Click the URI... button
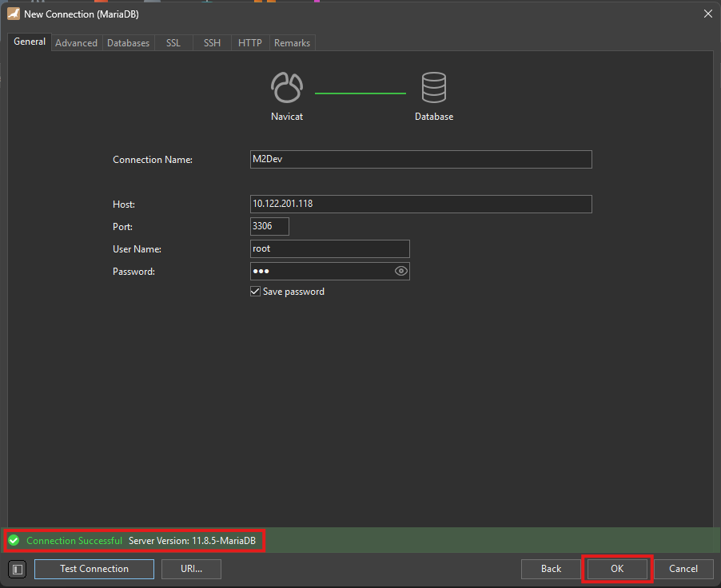The width and height of the screenshot is (721, 588). (x=191, y=569)
